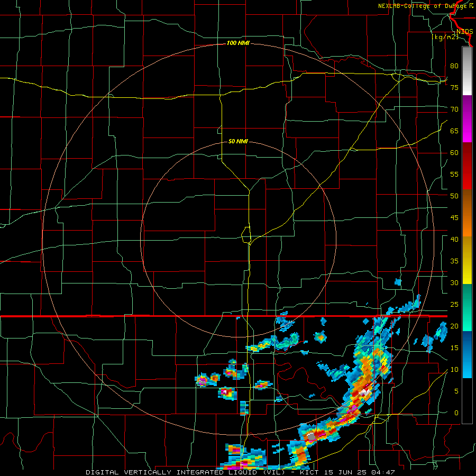Select the "60" value on the scale
The image size is (476, 476).
454,153
